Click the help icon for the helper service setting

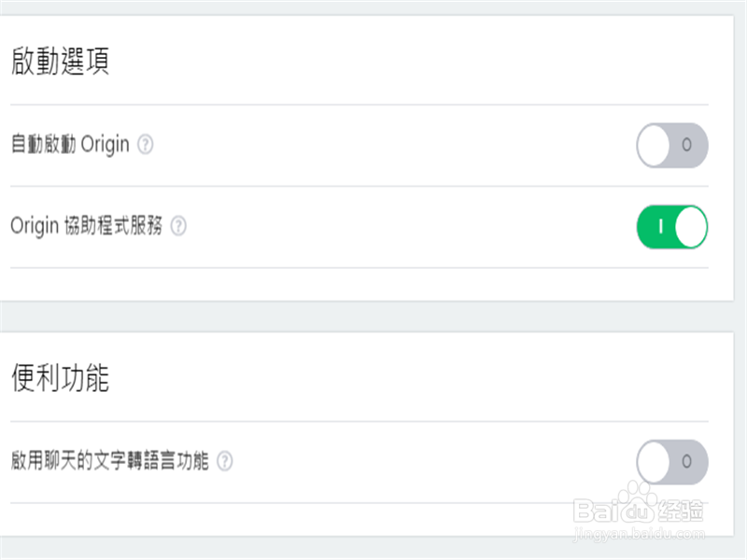point(177,226)
